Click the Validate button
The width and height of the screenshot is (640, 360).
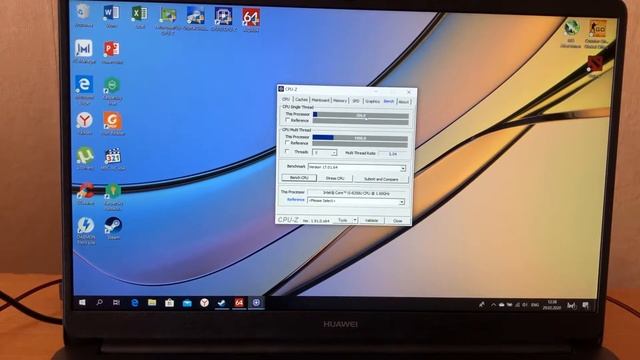pyautogui.click(x=371, y=221)
